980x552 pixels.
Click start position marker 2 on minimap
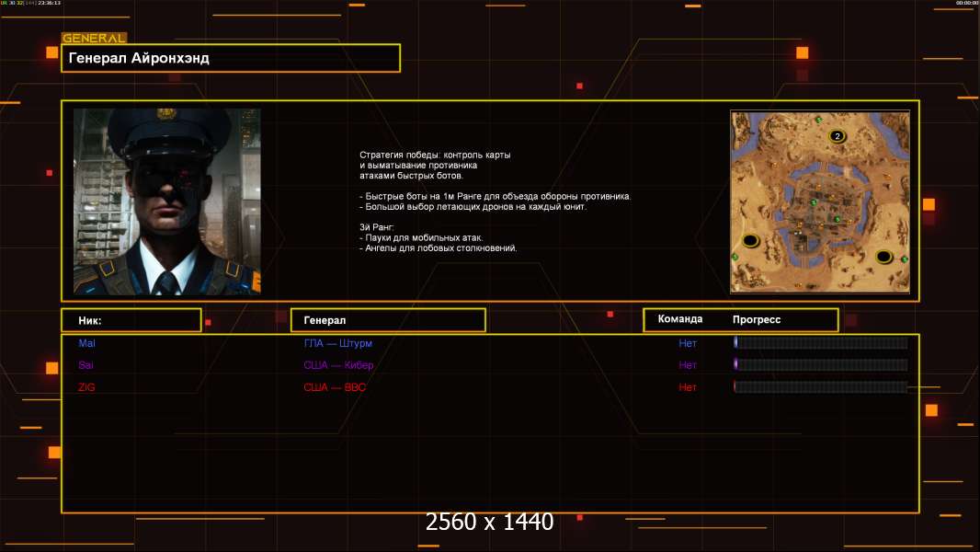click(837, 136)
